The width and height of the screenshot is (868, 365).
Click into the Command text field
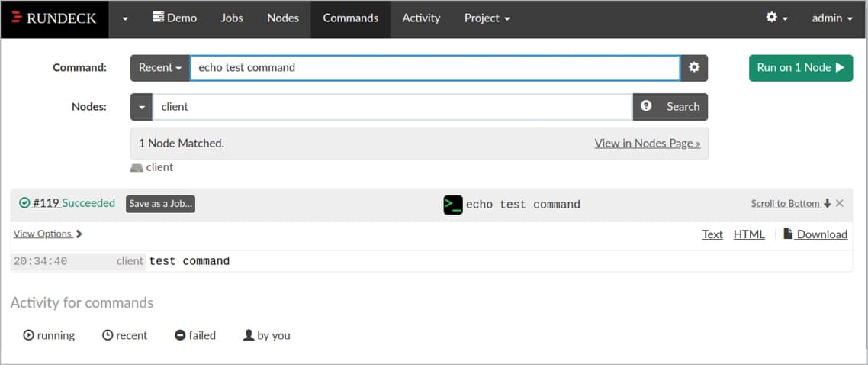pyautogui.click(x=435, y=67)
